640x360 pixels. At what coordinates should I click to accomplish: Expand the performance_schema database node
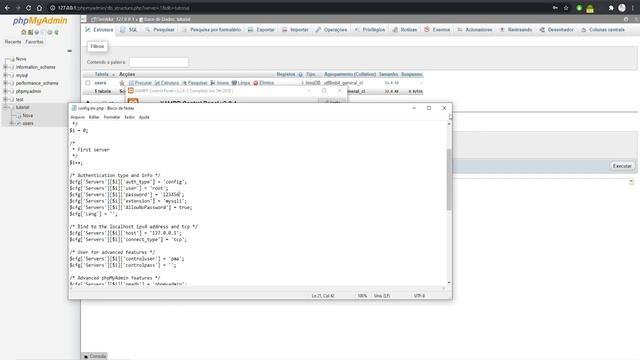click(5, 83)
